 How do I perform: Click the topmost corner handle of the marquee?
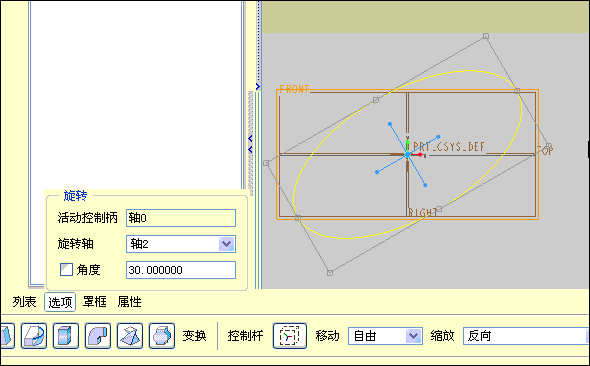coord(486,36)
